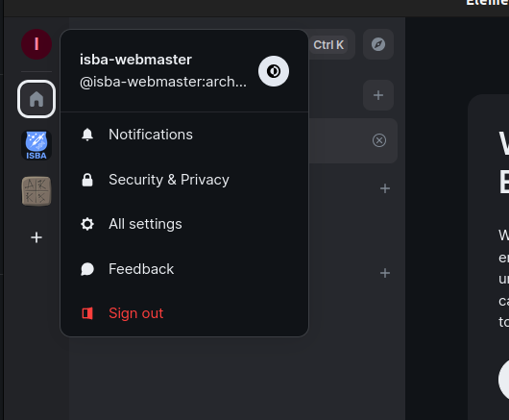The height and width of the screenshot is (420, 509).
Task: Click the red door Sign out icon
Action: click(87, 313)
